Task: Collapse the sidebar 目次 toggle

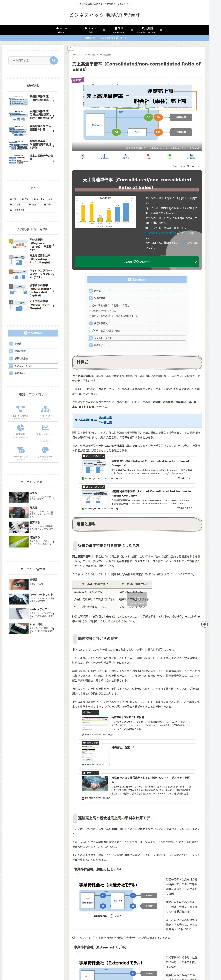Action: [33, 333]
